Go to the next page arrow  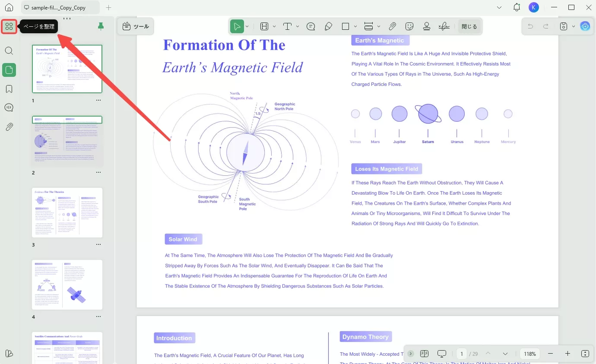[x=505, y=354]
